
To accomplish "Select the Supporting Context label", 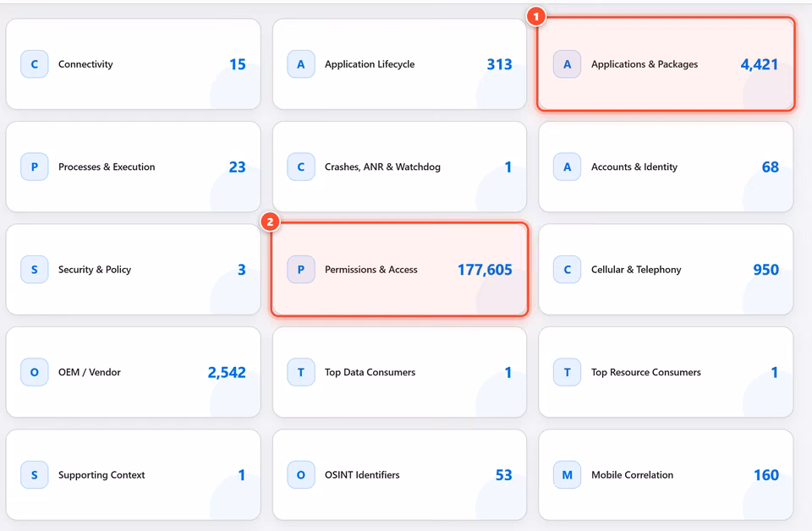I will click(x=101, y=474).
